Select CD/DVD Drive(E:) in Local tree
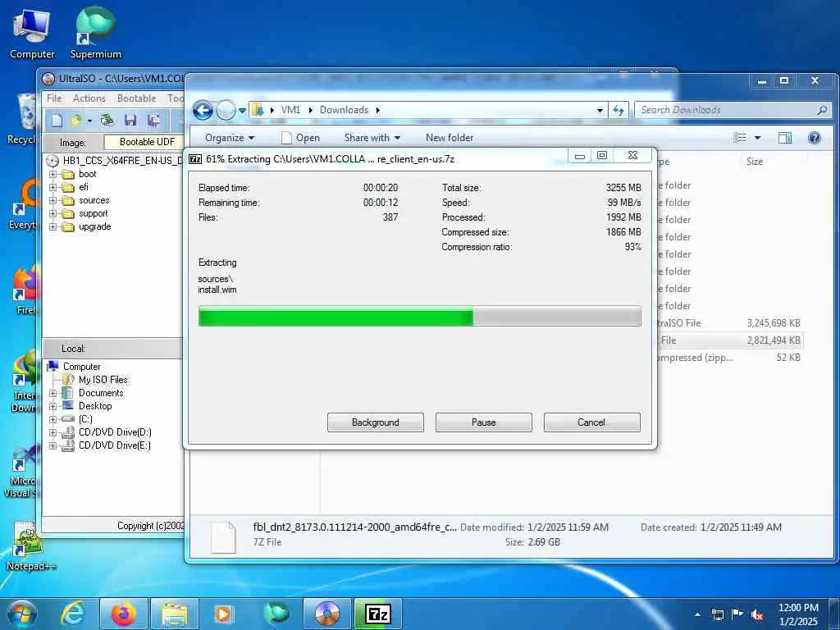The width and height of the screenshot is (840, 630). 115,445
